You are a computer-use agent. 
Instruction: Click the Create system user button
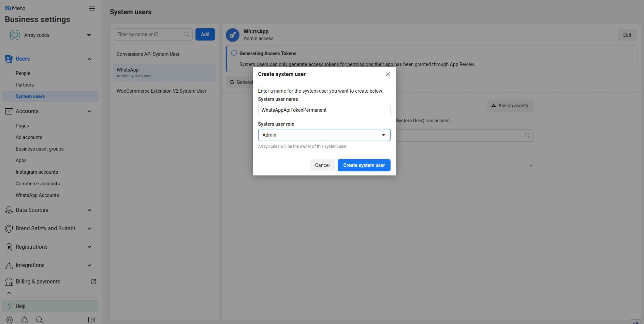click(x=364, y=165)
